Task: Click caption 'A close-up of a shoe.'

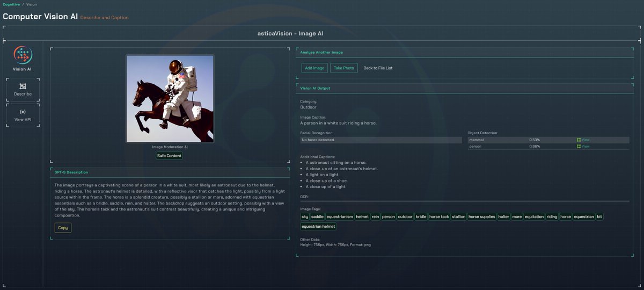Action: [327, 180]
